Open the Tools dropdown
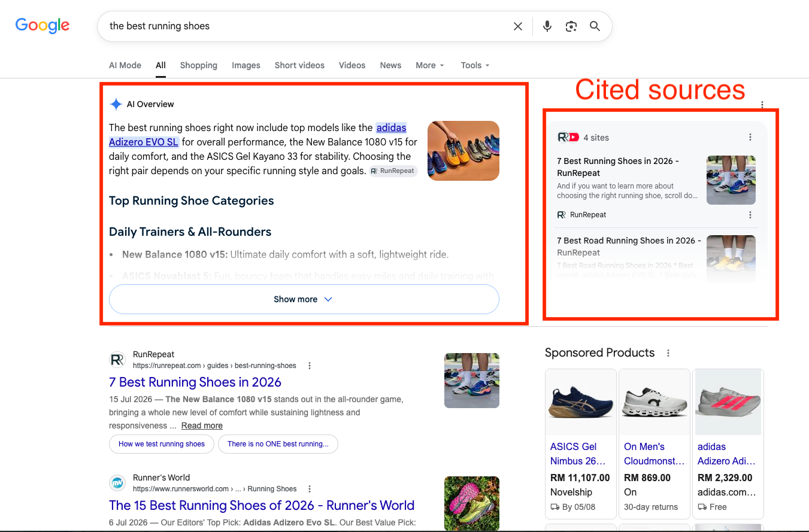The image size is (809, 532). (475, 65)
